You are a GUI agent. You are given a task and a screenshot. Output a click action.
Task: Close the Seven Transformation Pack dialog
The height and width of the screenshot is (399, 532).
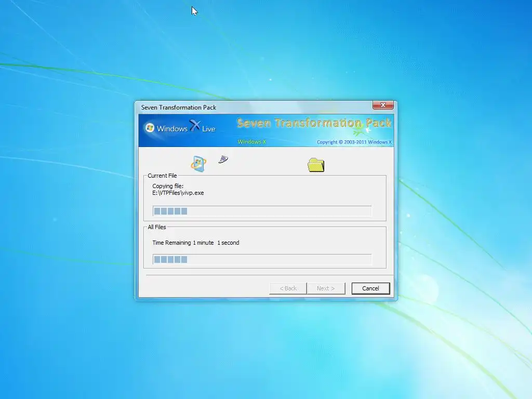(383, 105)
